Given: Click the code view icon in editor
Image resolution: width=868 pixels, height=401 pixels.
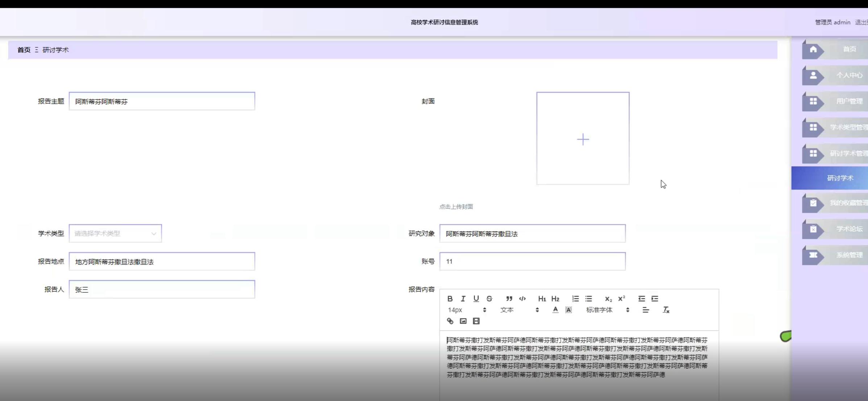Looking at the screenshot, I should [522, 299].
